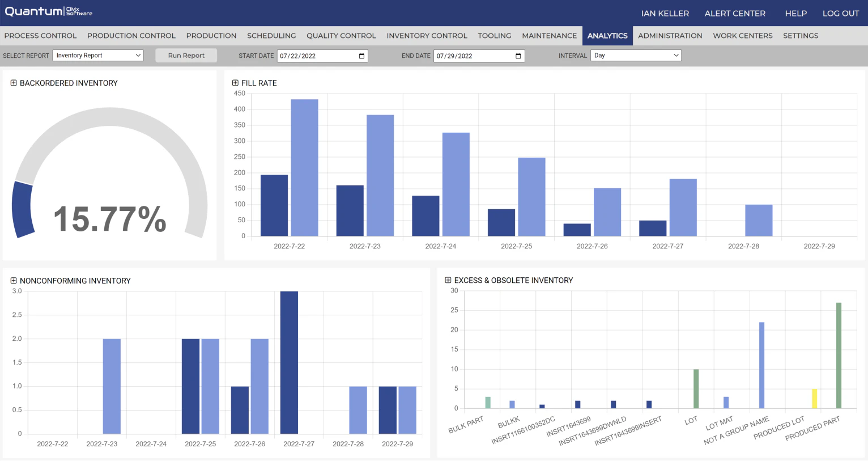The width and height of the screenshot is (868, 461).
Task: Open the Interval dropdown showing Day
Action: click(x=636, y=55)
